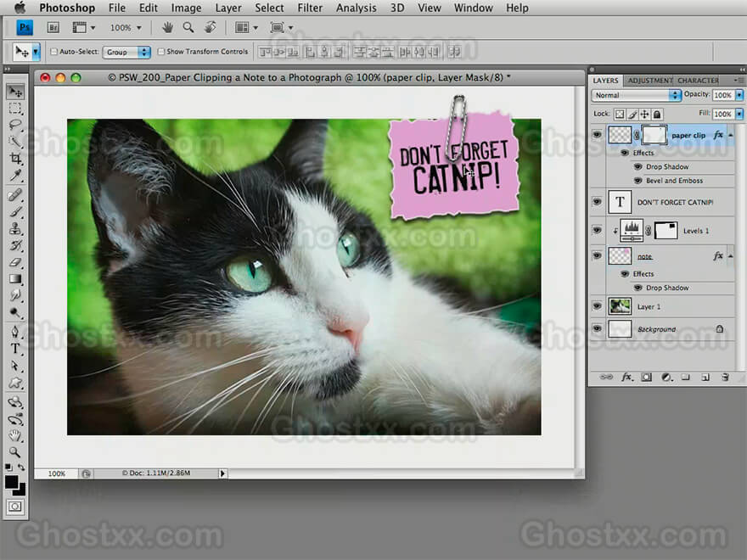747x560 pixels.
Task: Open the status bar info flyout arrow
Action: [x=222, y=473]
